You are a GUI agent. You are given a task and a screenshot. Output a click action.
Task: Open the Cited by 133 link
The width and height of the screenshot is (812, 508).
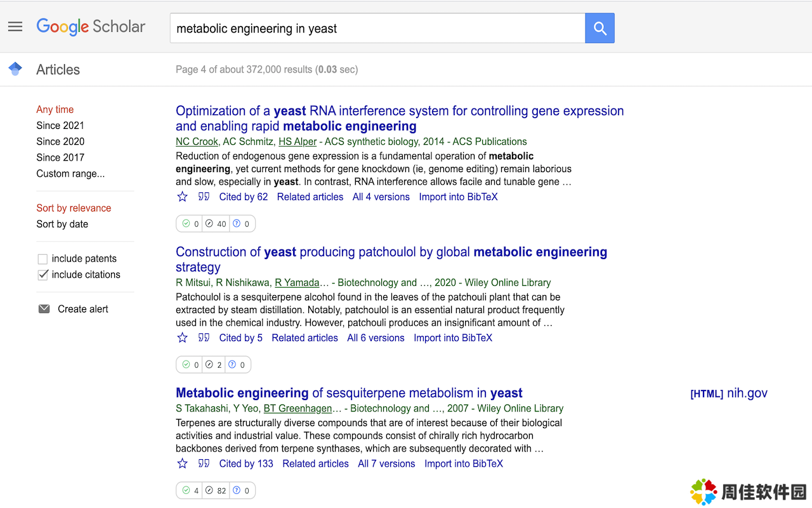pyautogui.click(x=246, y=464)
